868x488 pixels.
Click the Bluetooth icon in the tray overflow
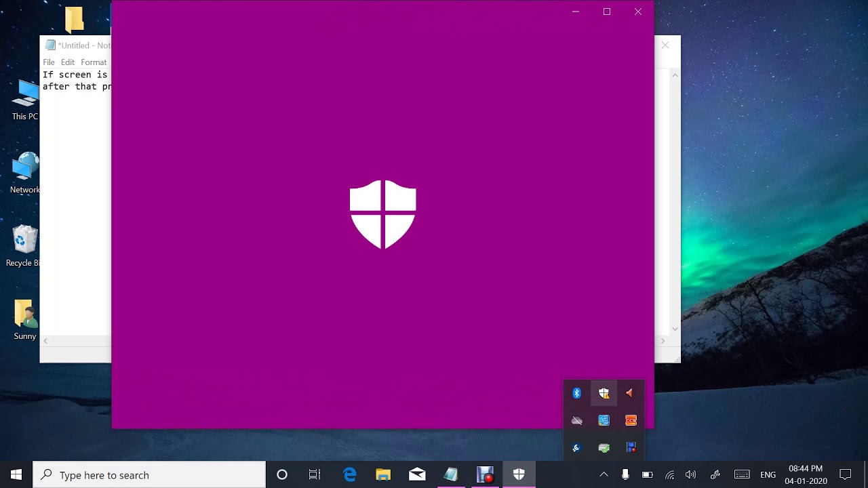576,393
